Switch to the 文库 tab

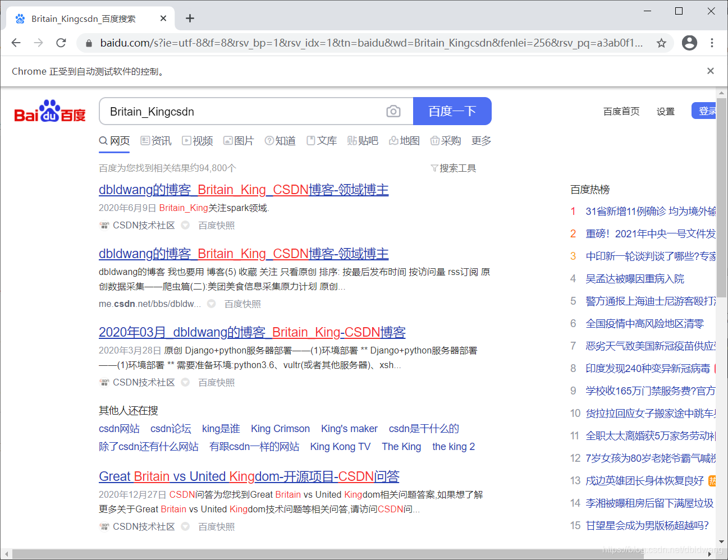pos(322,141)
